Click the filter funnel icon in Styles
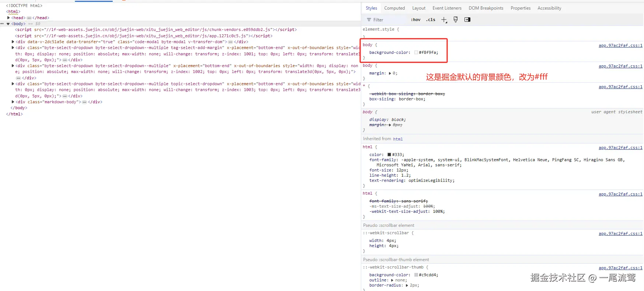 point(369,20)
